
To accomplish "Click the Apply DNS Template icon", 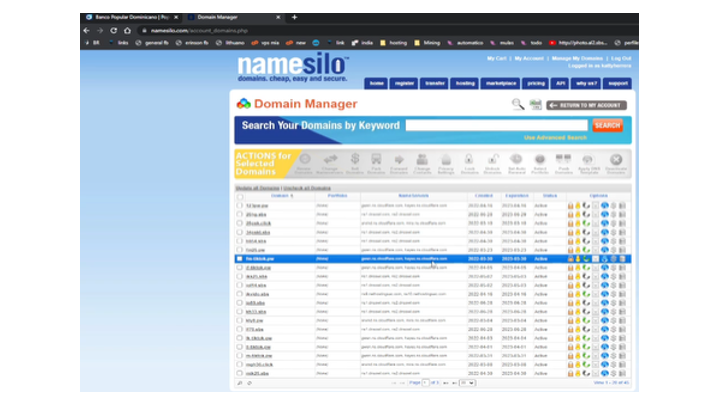I will (588, 160).
